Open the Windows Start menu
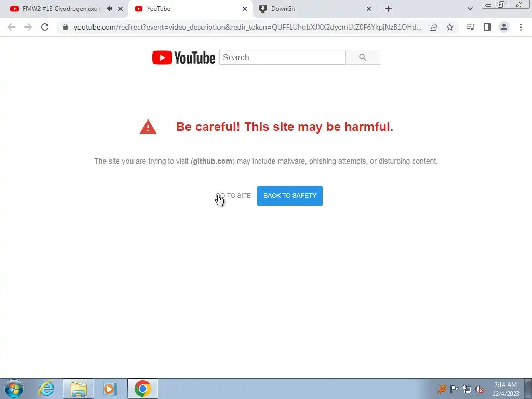The image size is (532, 399). coord(14,389)
